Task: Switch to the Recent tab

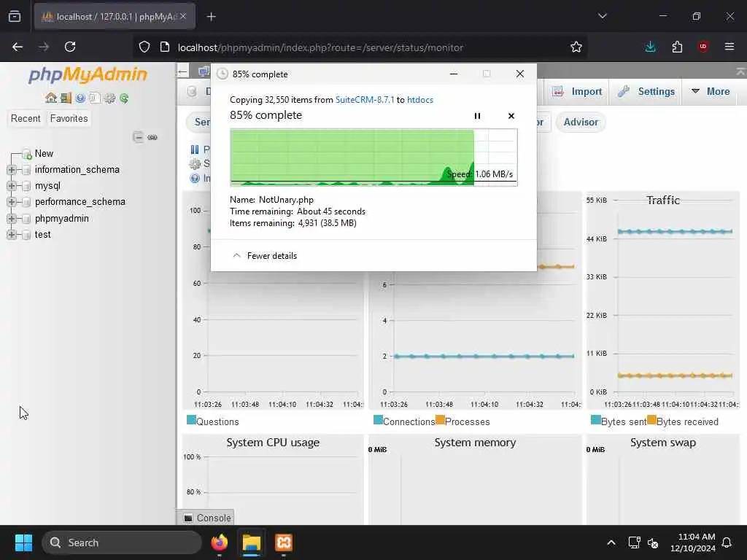Action: pyautogui.click(x=26, y=118)
